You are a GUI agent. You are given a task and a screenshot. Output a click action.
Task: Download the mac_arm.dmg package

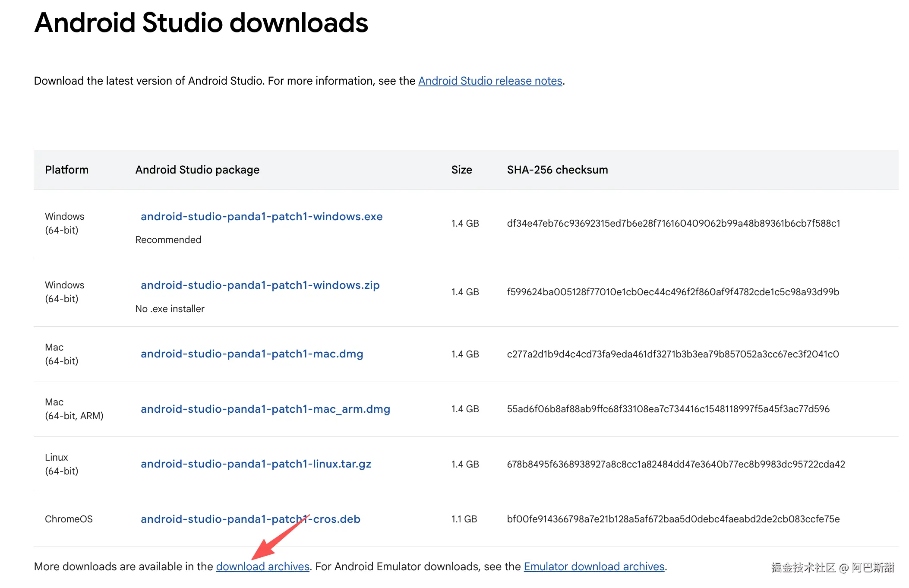[265, 409]
